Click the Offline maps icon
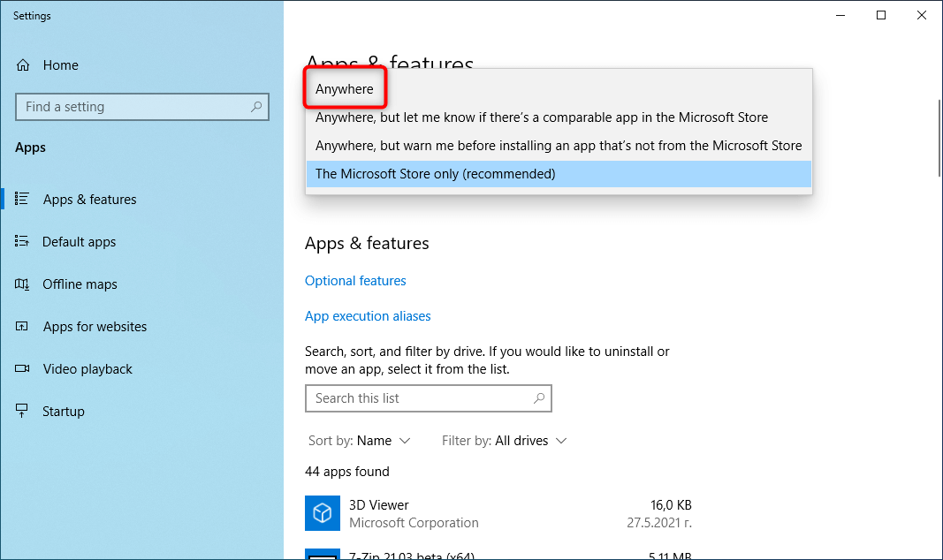The height and width of the screenshot is (560, 943). click(x=21, y=284)
